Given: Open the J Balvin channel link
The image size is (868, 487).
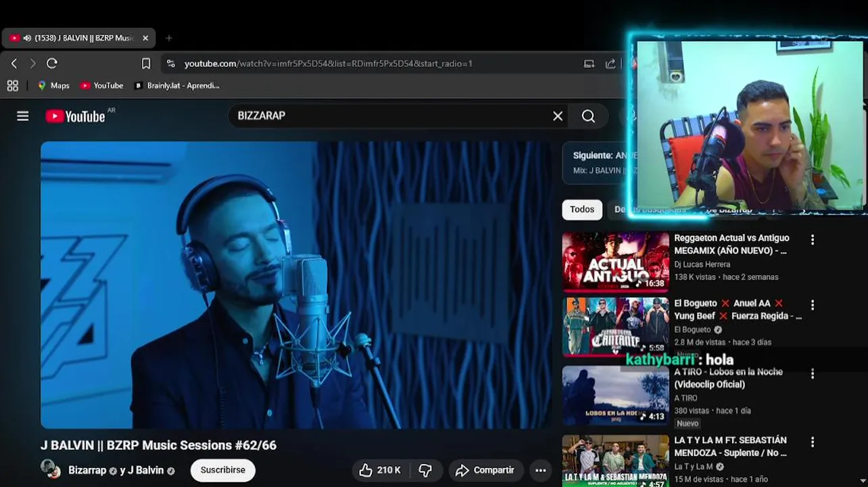Looking at the screenshot, I should click(146, 470).
